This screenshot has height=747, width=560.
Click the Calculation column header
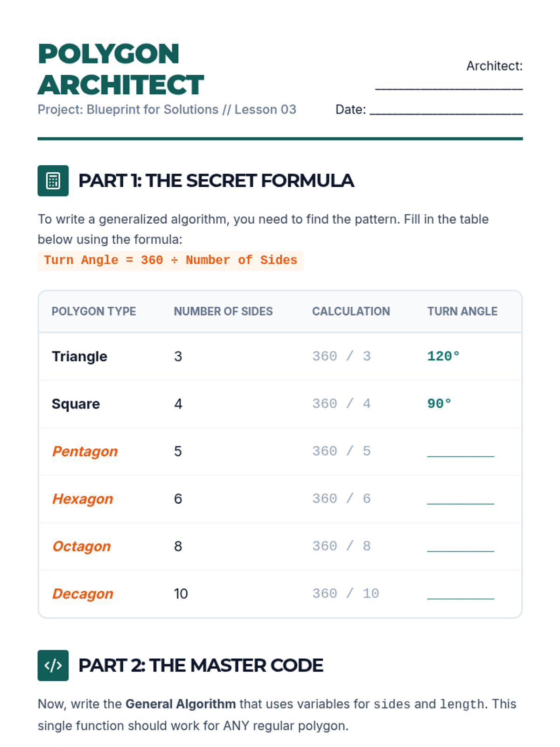(x=351, y=311)
